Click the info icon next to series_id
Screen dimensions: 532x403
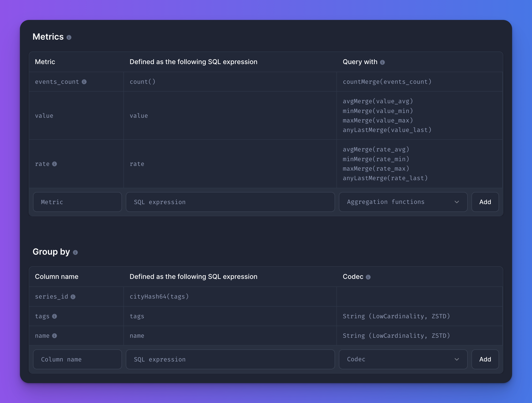click(x=73, y=297)
